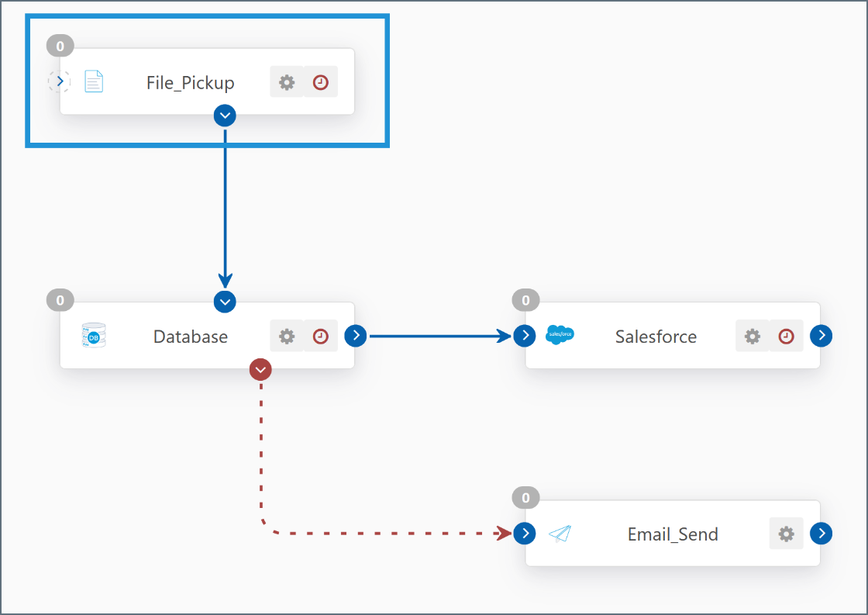Click File_Pickup bottom blue output chevron
This screenshot has width=868, height=615.
point(225,116)
